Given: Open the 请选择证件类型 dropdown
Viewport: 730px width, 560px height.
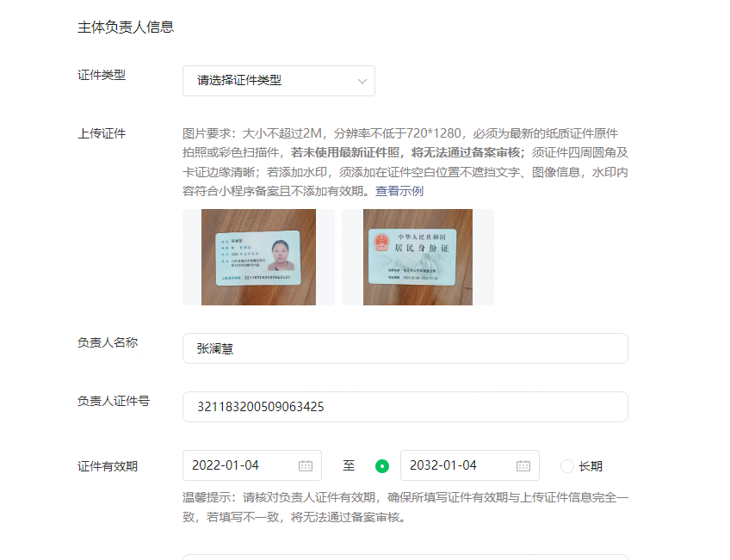Looking at the screenshot, I should [278, 81].
